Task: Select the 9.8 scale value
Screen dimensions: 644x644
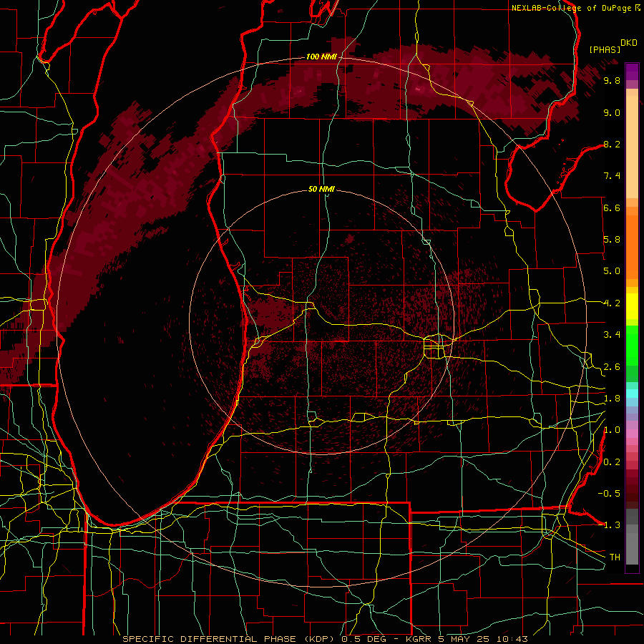Action: coord(612,80)
